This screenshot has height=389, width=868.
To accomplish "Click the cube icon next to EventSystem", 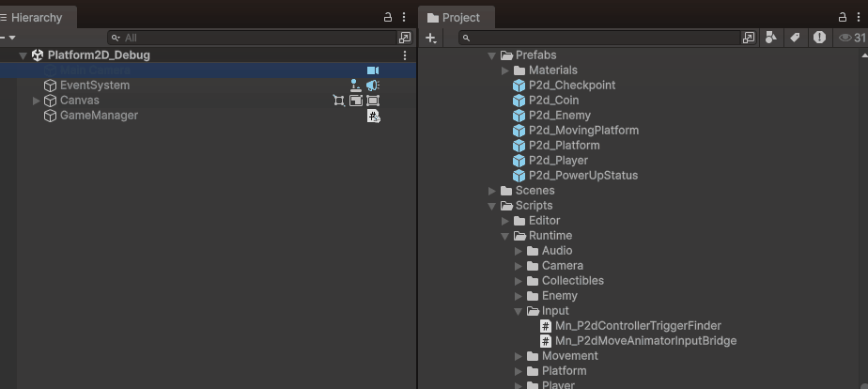I will (x=51, y=86).
